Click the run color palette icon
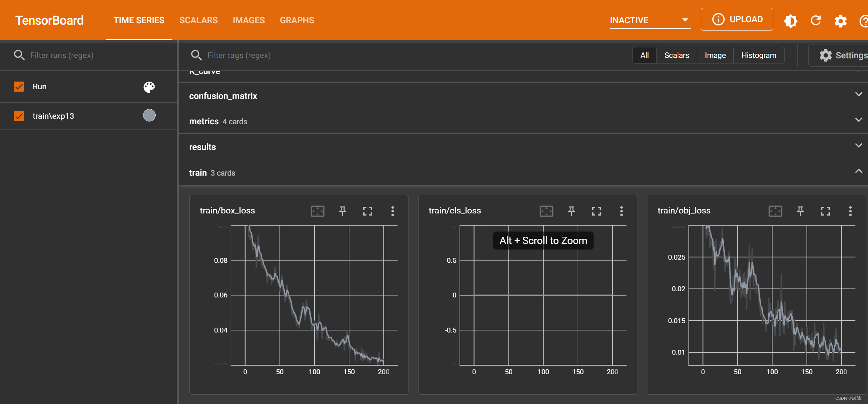 click(x=149, y=87)
